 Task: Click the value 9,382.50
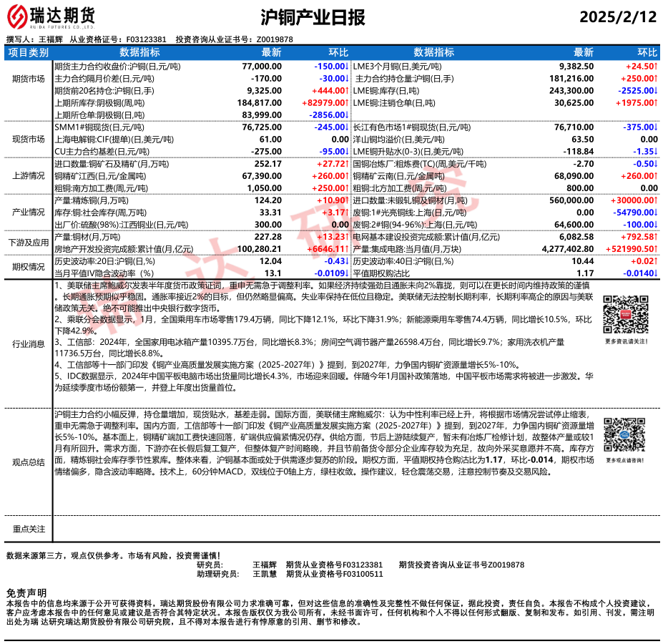point(576,67)
